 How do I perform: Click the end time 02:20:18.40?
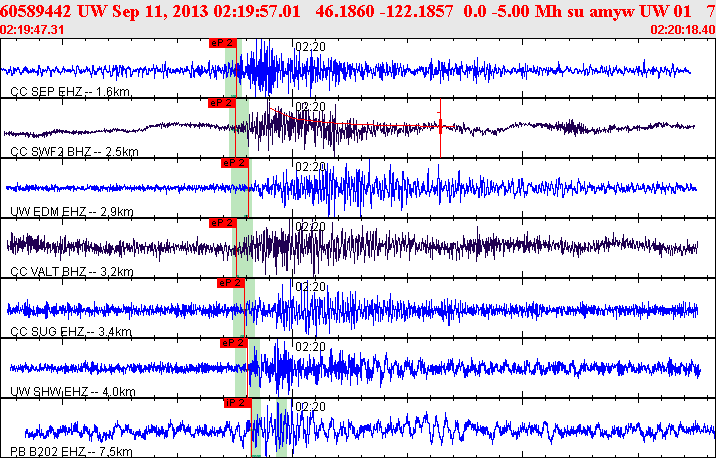[x=683, y=30]
